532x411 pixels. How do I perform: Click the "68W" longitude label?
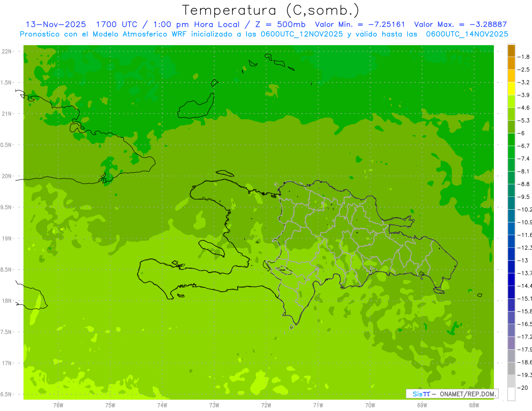(x=474, y=405)
